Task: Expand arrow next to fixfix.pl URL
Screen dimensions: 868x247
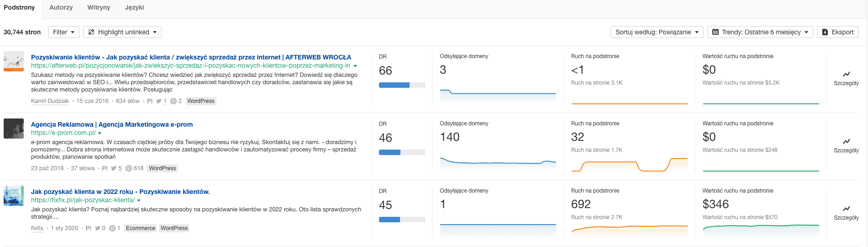Action: click(139, 201)
